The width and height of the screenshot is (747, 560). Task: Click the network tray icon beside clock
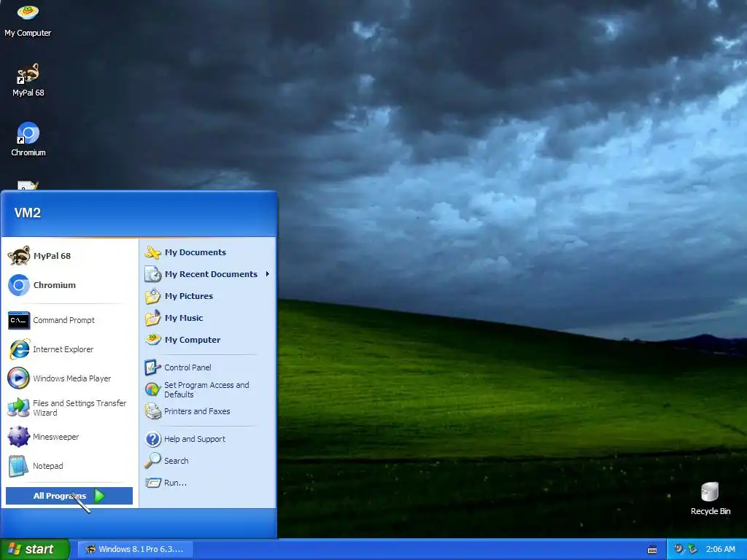click(693, 549)
